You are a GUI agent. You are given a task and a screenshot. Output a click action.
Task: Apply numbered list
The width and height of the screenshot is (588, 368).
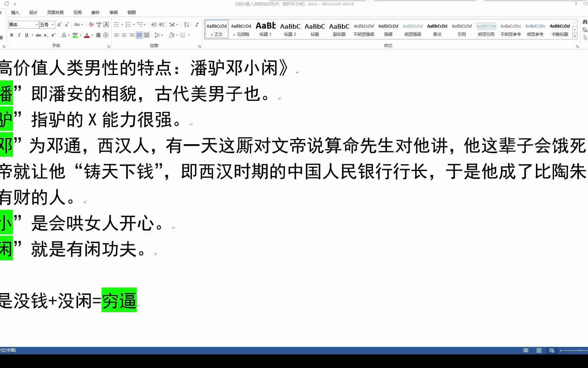pyautogui.click(x=128, y=25)
